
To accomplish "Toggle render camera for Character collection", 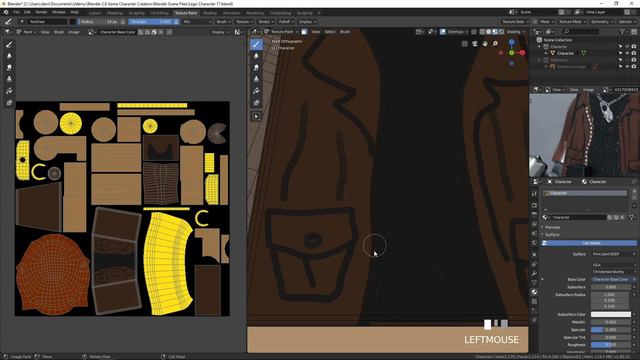I will click(x=634, y=47).
